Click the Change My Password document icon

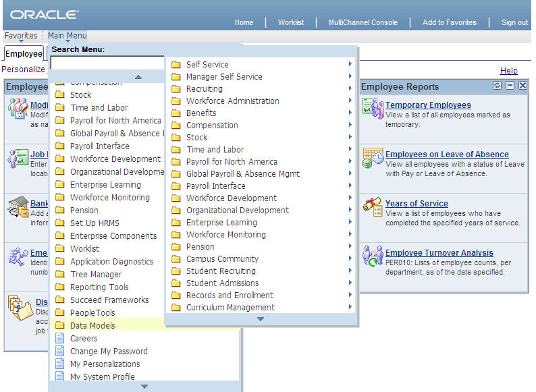pyautogui.click(x=59, y=351)
